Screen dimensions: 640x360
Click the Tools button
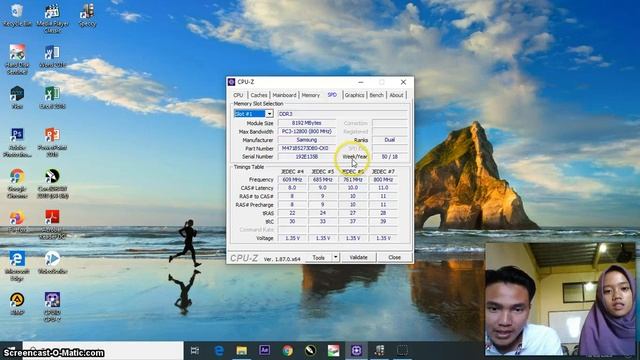[319, 258]
